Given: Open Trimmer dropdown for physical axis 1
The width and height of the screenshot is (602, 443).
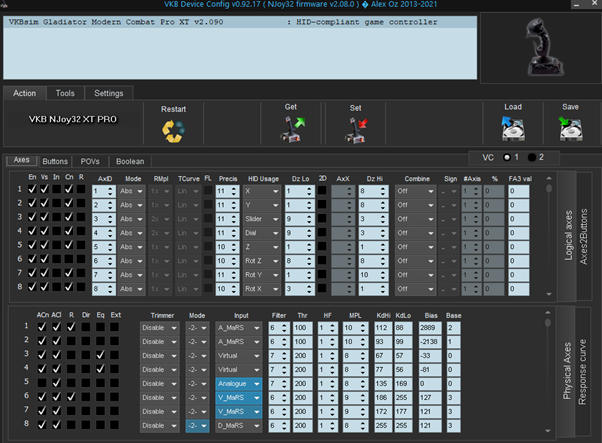Looking at the screenshot, I should [x=158, y=327].
